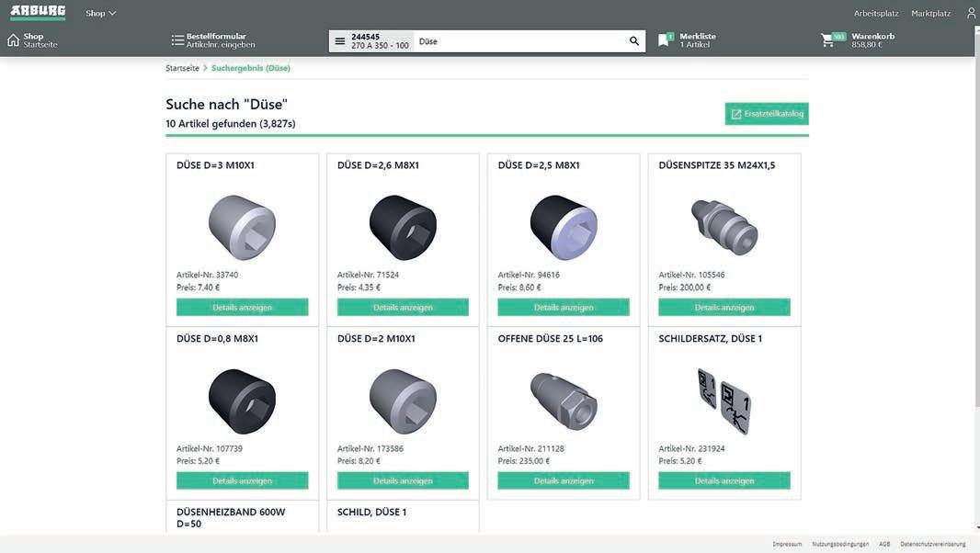Screen dimensions: 980x553
Task: Click the price Preis: 235,00 €
Action: click(x=524, y=461)
